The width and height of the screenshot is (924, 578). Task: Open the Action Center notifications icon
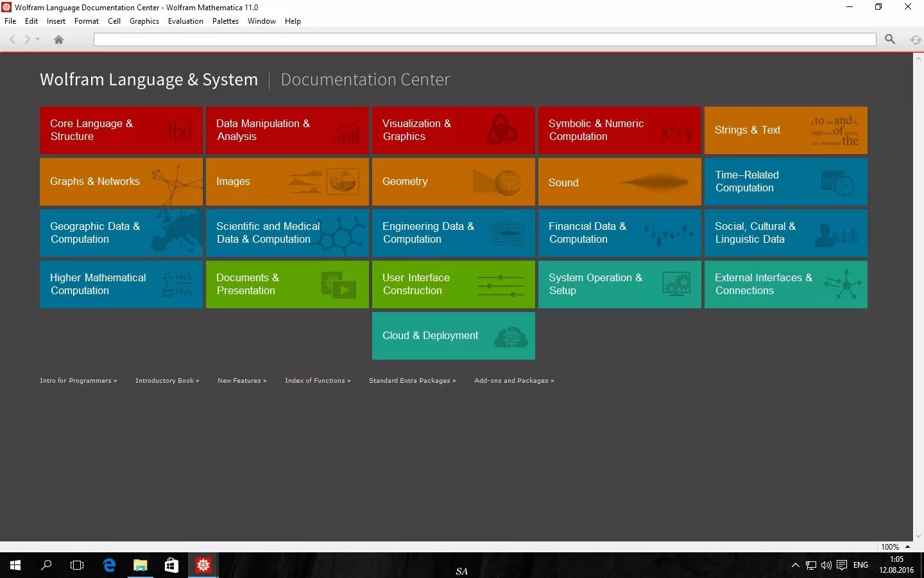tap(842, 565)
